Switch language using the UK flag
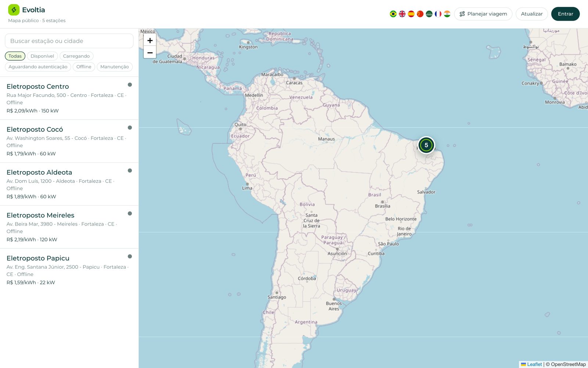The height and width of the screenshot is (368, 588). 402,14
